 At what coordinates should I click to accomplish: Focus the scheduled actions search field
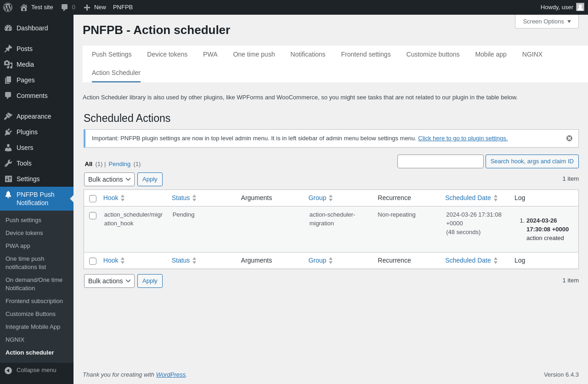440,161
